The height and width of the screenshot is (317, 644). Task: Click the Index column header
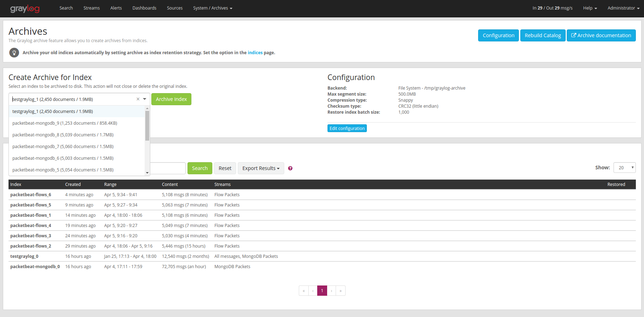tap(16, 185)
